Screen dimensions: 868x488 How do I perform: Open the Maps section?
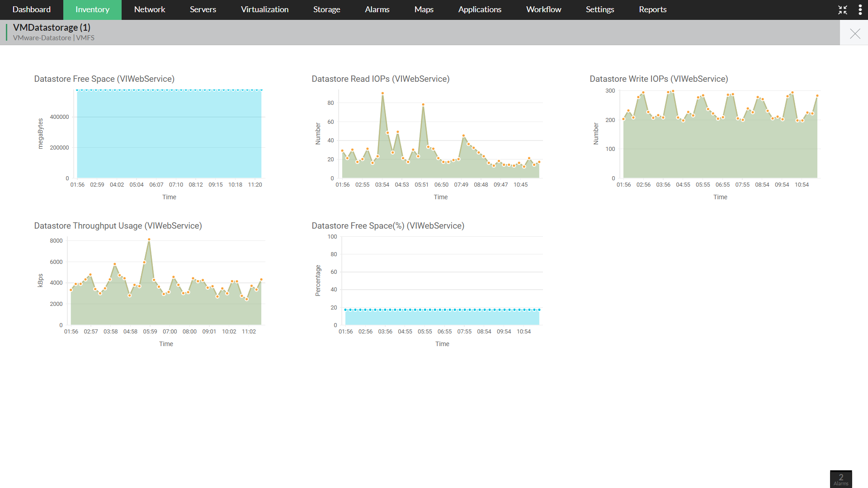[x=424, y=9]
